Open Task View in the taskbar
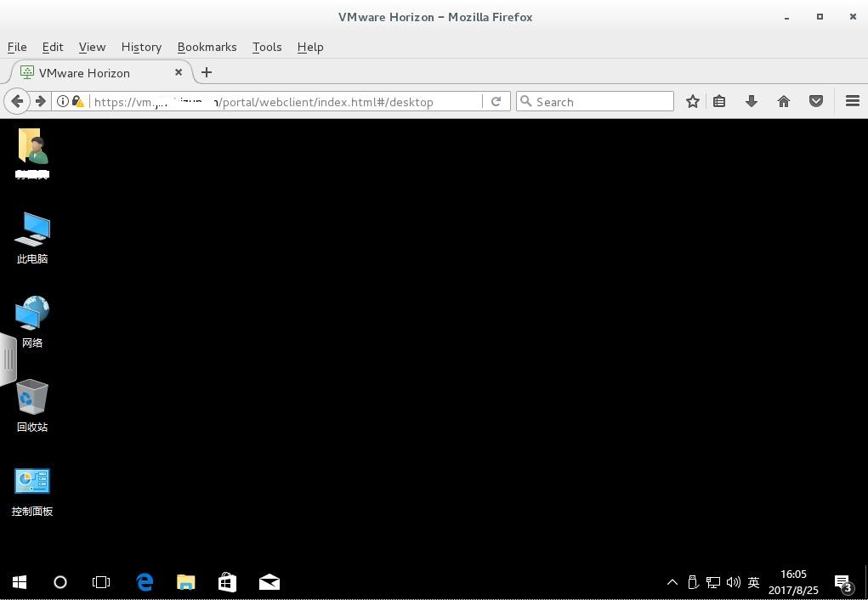 101,582
